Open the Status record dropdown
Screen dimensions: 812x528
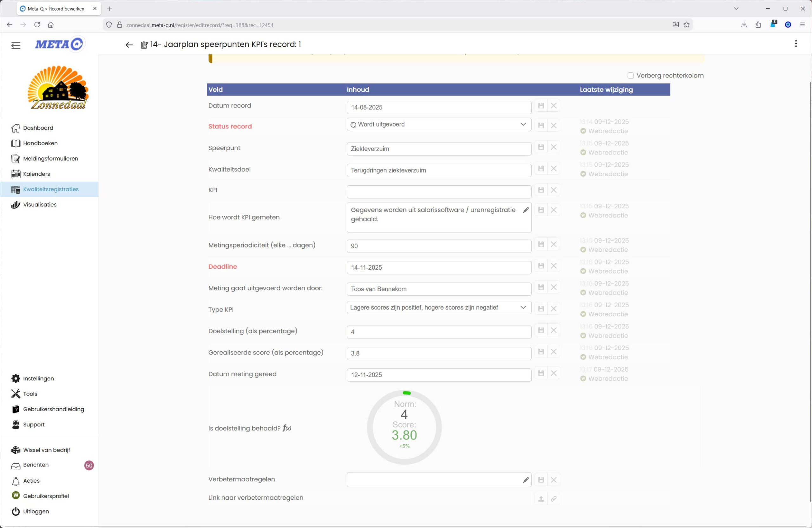438,125
